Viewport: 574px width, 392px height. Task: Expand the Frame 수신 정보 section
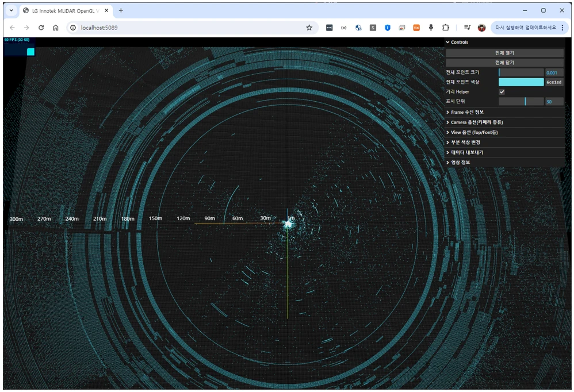[504, 112]
